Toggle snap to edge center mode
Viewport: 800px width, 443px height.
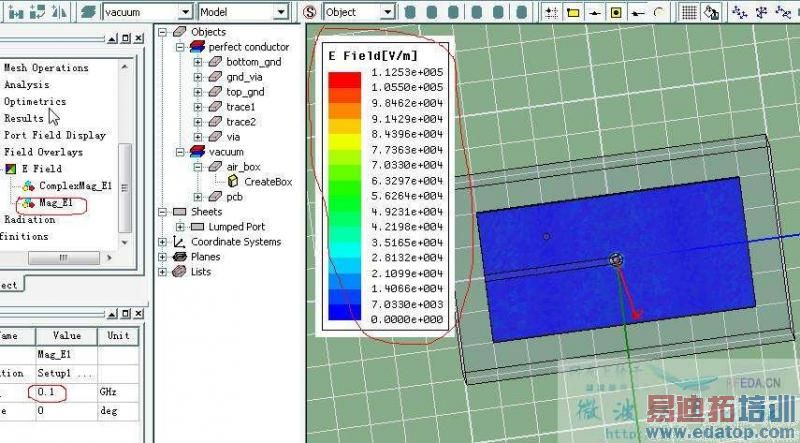tap(595, 12)
